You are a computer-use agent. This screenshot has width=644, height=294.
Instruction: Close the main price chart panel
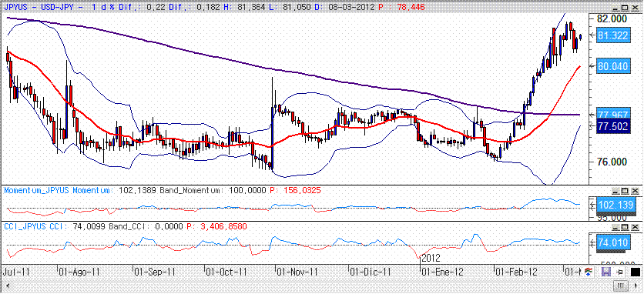click(x=635, y=8)
